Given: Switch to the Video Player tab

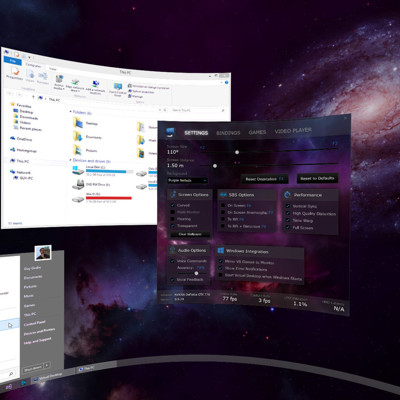Looking at the screenshot, I should click(x=293, y=131).
